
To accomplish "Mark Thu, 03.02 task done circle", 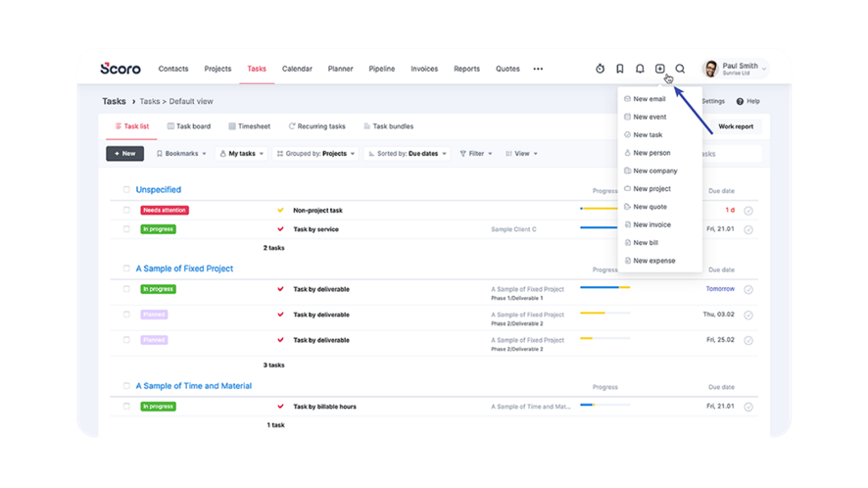I will tap(748, 316).
